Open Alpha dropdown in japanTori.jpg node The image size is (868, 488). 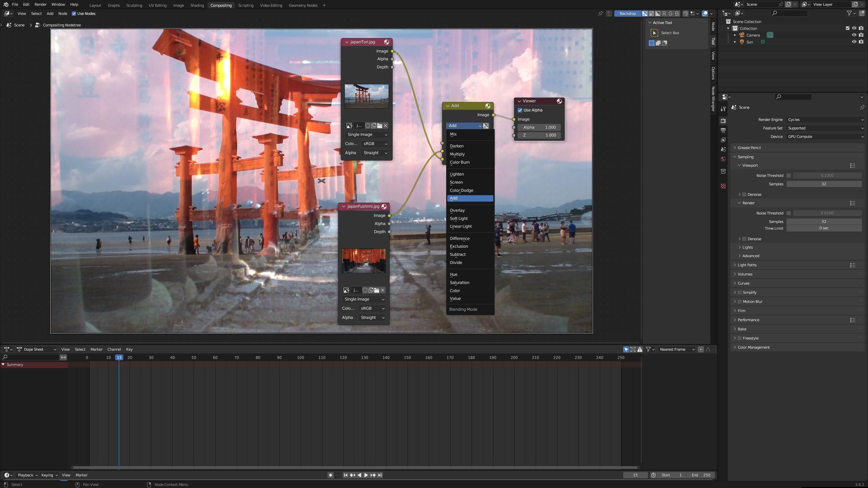(375, 153)
